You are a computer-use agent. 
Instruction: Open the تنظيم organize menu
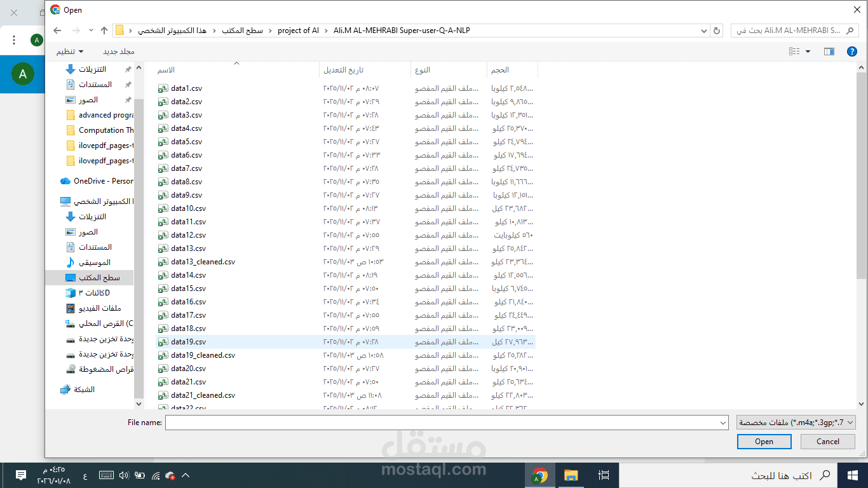70,51
